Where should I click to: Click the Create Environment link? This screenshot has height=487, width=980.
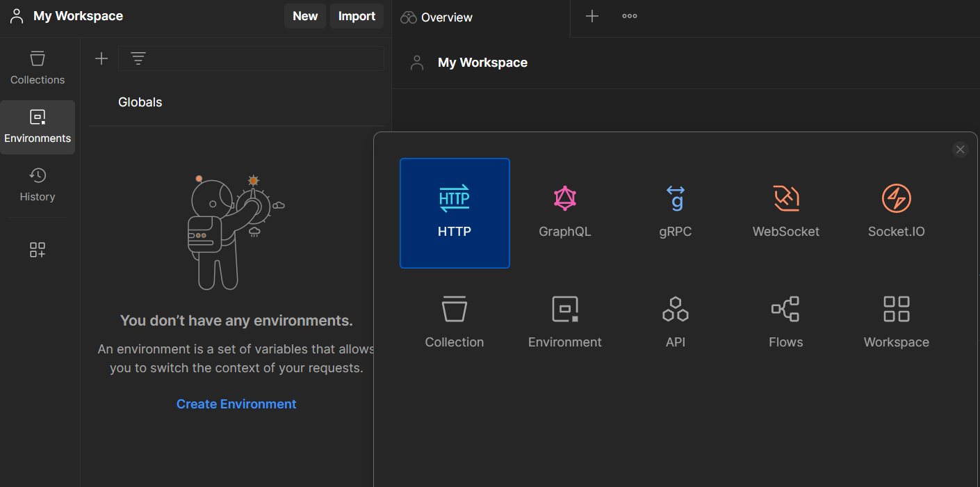(x=236, y=404)
